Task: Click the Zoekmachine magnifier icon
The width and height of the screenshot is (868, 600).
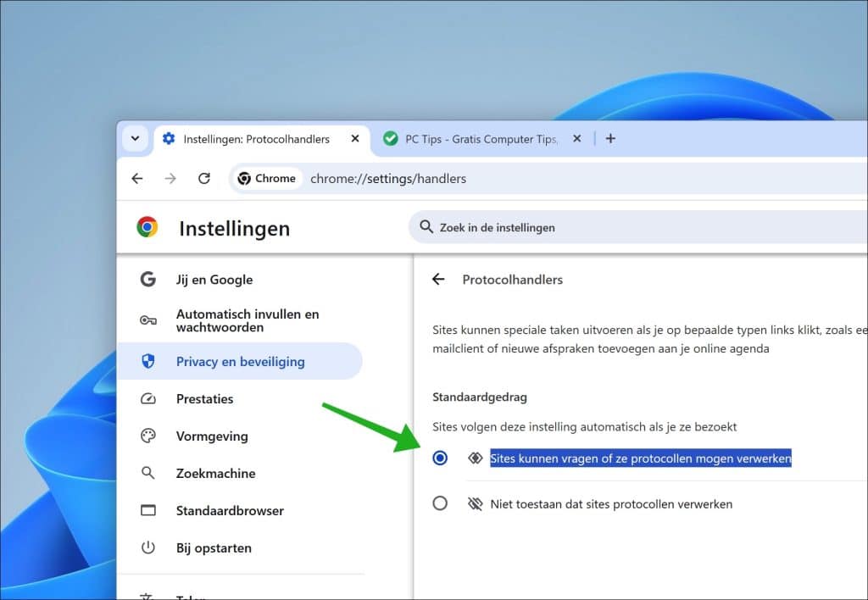Action: [x=147, y=473]
